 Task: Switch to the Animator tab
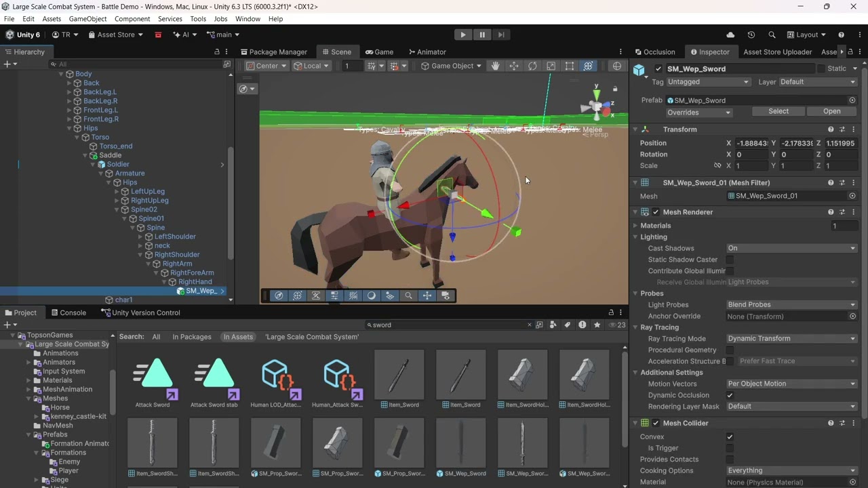point(427,52)
